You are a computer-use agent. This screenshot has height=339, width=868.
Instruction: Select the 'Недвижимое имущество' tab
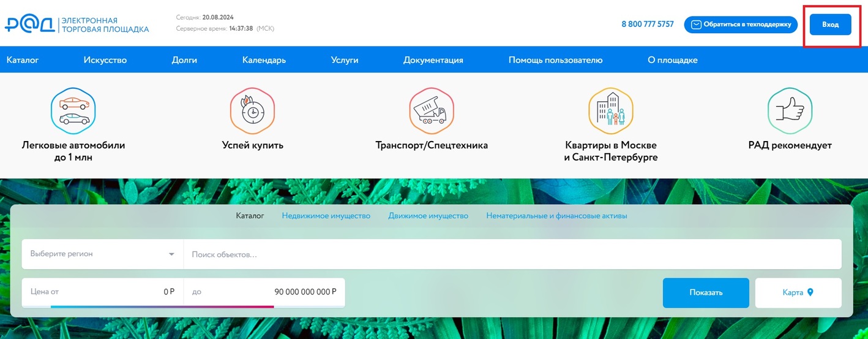pyautogui.click(x=326, y=216)
